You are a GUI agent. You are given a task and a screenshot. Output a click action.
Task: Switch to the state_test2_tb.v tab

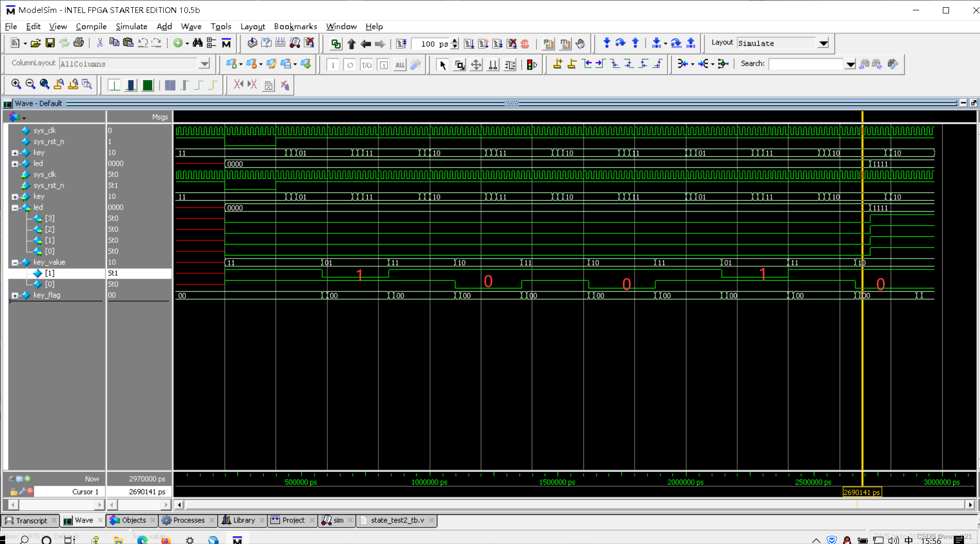(x=397, y=520)
